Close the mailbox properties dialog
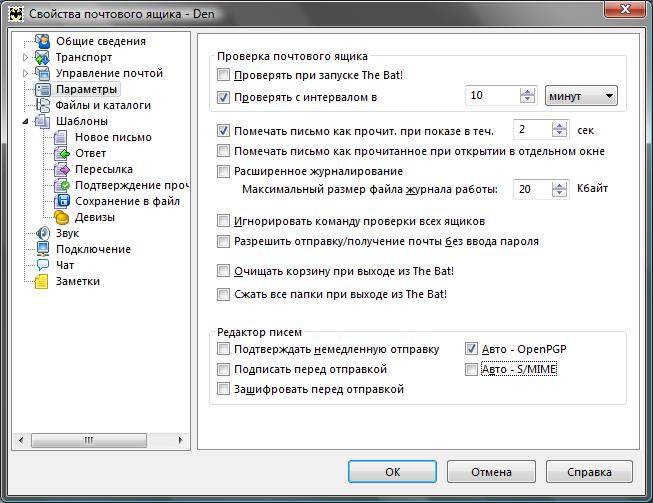The image size is (653, 503). pyautogui.click(x=625, y=9)
